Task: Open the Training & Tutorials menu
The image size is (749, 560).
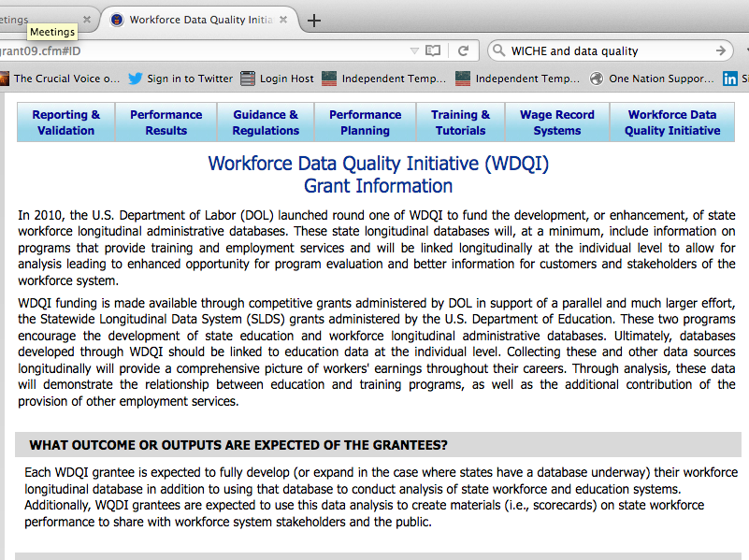Action: click(460, 122)
